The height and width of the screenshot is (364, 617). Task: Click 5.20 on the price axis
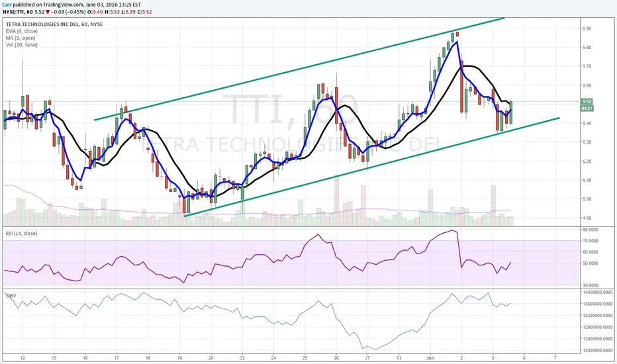coord(587,161)
